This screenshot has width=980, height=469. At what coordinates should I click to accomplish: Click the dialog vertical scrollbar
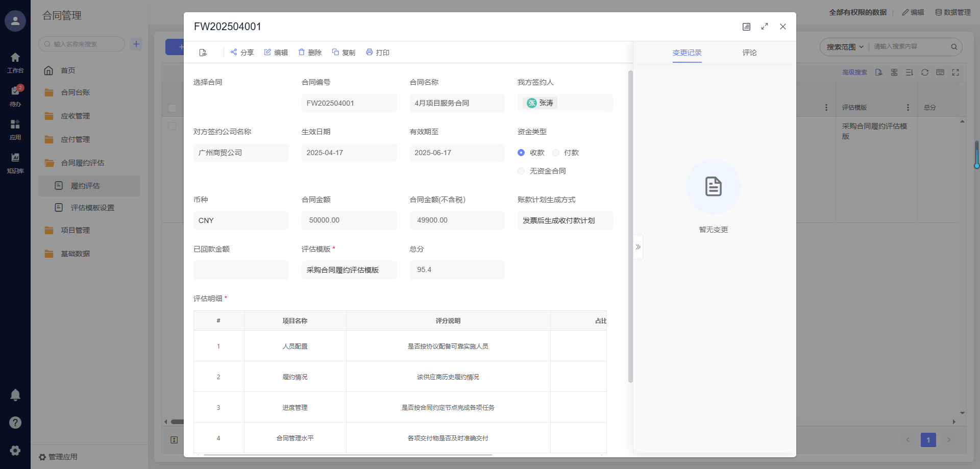(630, 225)
